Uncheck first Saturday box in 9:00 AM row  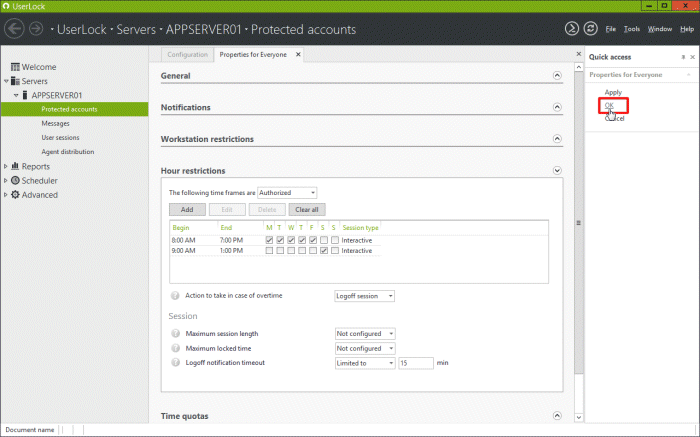323,251
